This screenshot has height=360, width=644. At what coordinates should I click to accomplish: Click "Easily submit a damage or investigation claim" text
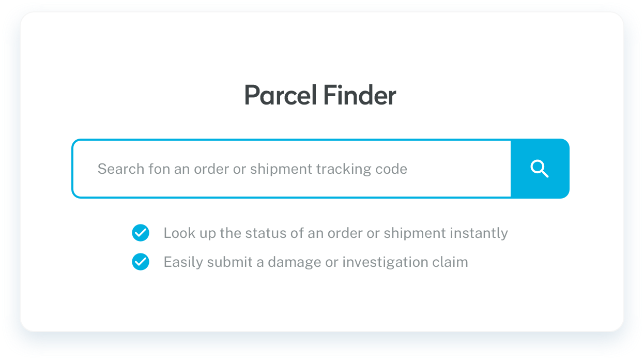(x=315, y=262)
